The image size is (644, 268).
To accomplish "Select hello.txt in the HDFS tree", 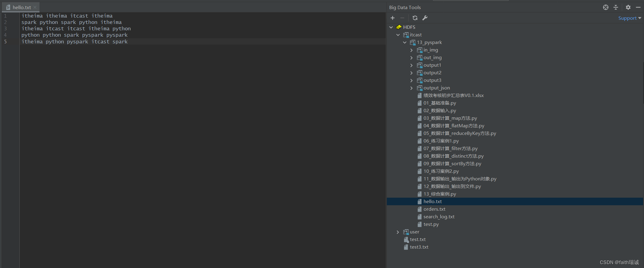I will (433, 202).
